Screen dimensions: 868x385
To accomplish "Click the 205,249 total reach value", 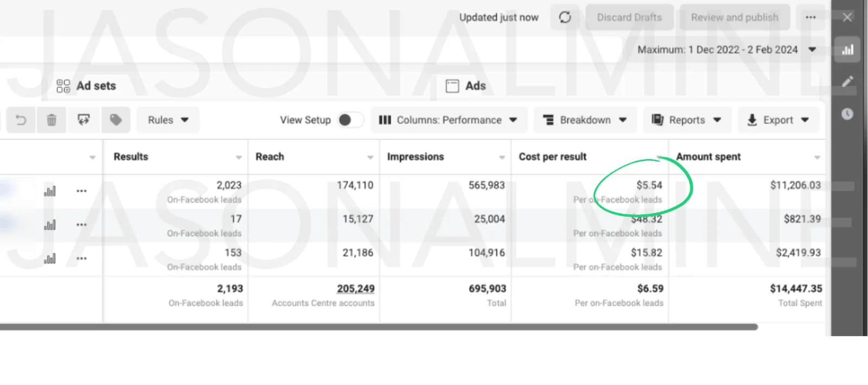I will coord(355,288).
